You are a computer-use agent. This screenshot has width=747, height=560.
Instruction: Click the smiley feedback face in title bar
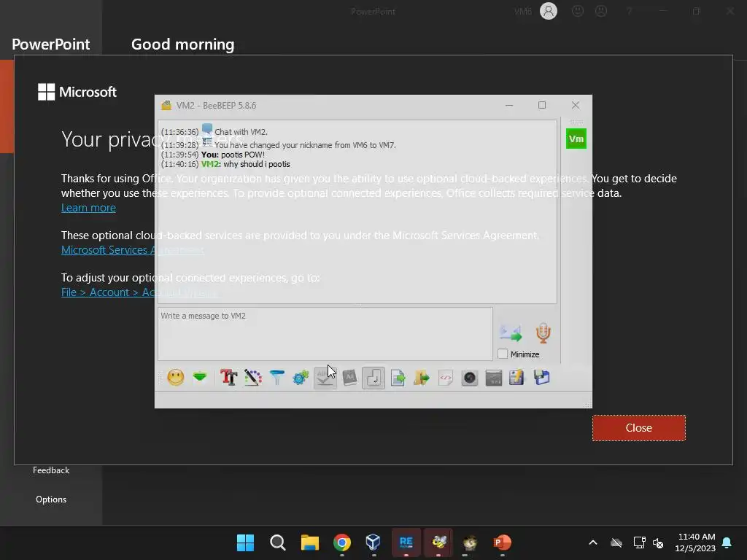(x=578, y=11)
